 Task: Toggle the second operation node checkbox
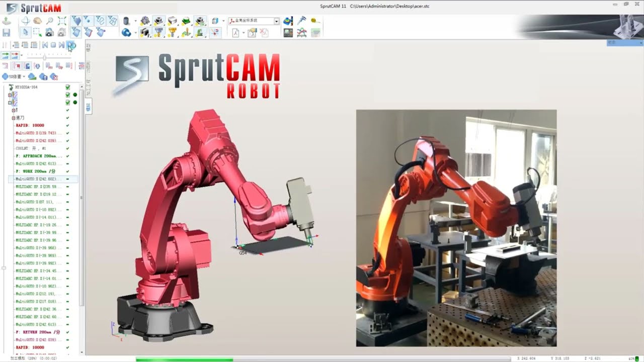(x=67, y=102)
